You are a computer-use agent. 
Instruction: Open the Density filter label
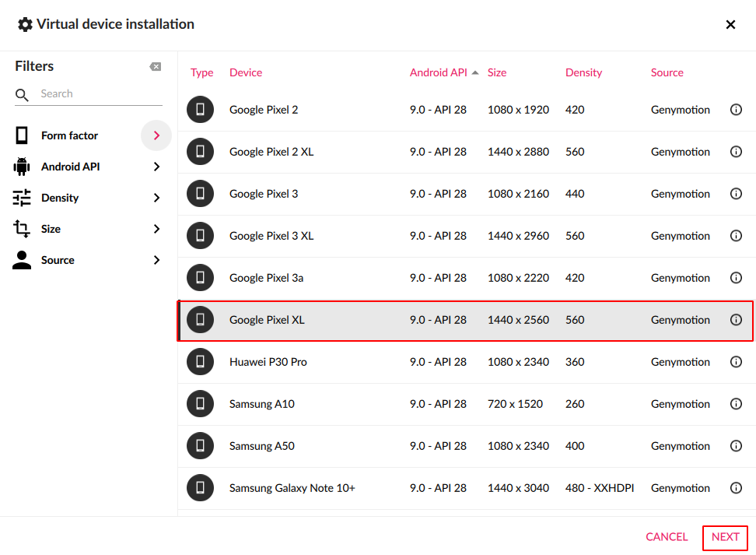pyautogui.click(x=60, y=198)
